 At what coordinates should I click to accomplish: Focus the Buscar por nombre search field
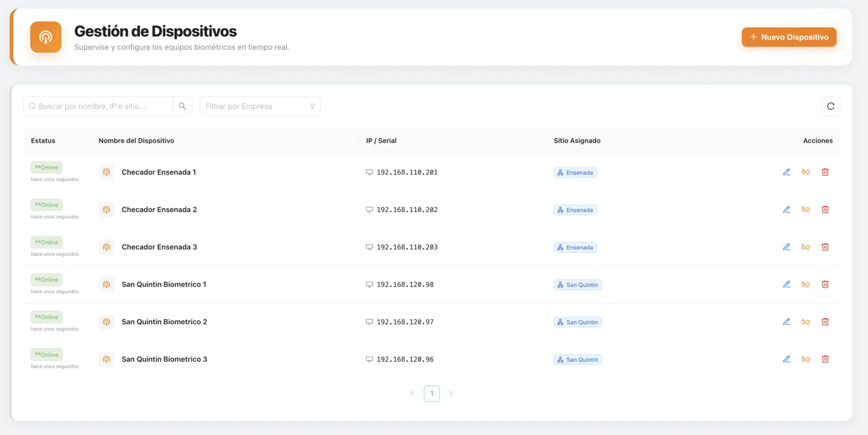click(98, 106)
